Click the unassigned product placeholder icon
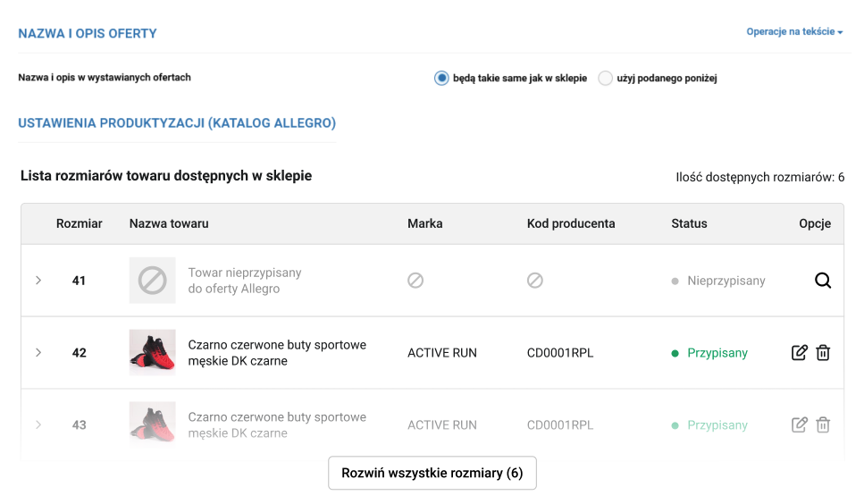This screenshot has height=504, width=864. point(152,281)
